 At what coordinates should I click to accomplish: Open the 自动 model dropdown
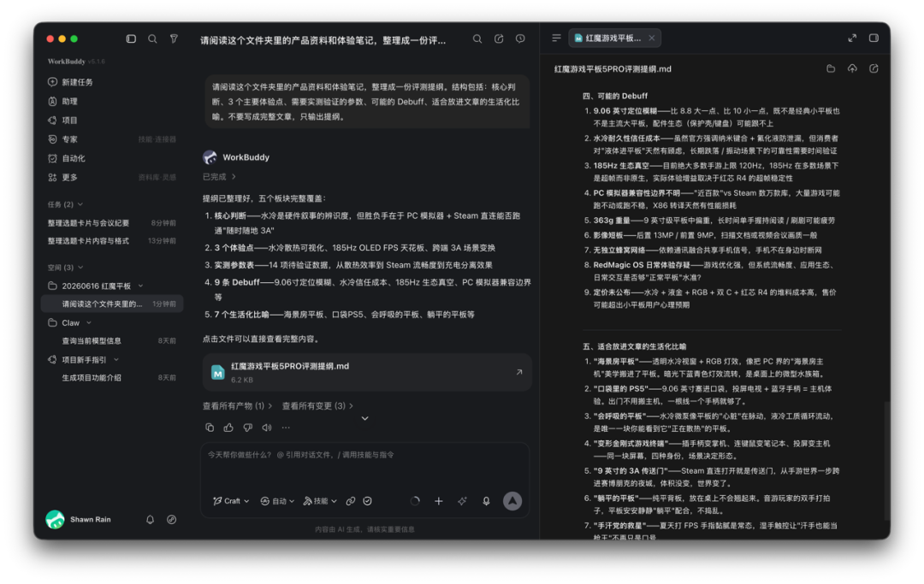(x=277, y=501)
